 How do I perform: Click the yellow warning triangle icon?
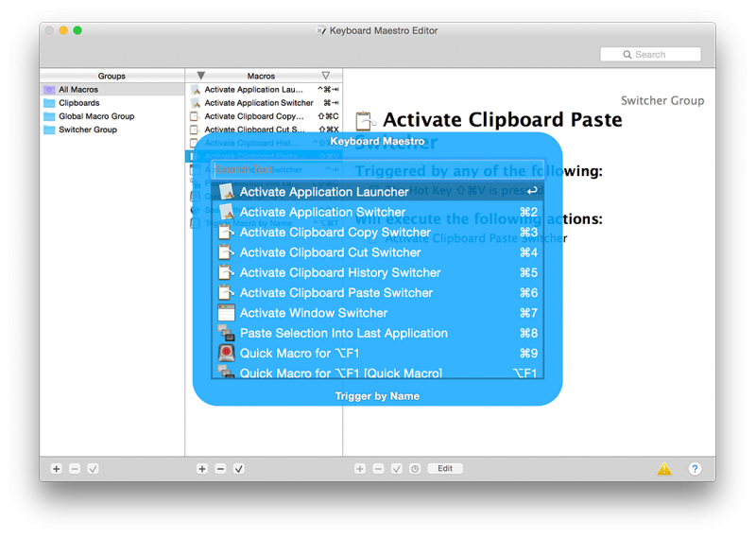click(x=664, y=469)
